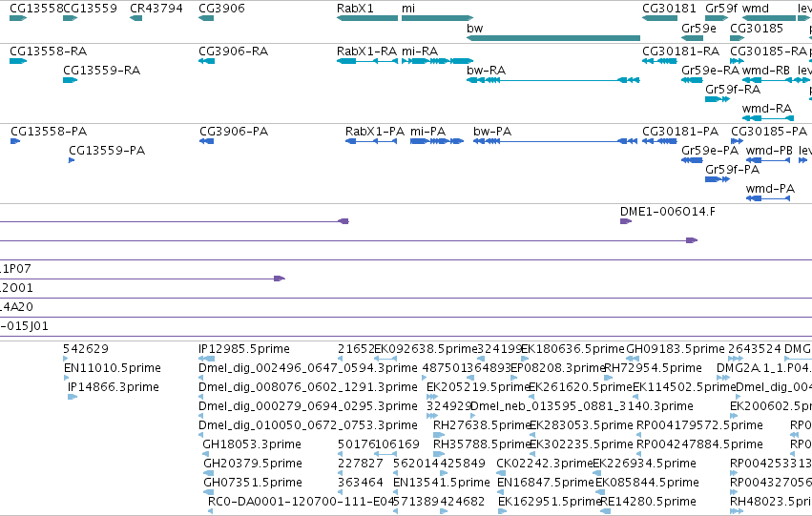Select the CG13559 gene label

pyautogui.click(x=90, y=9)
